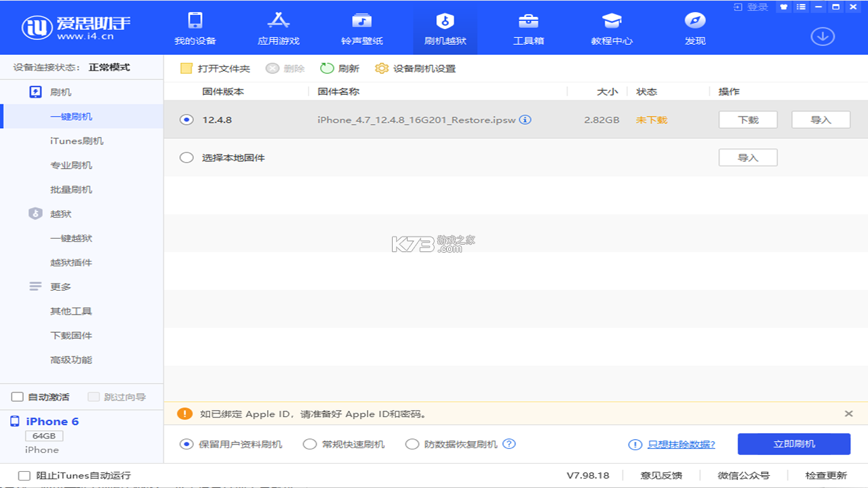Collapse the 刷机 sidebar section
This screenshot has width=868, height=488.
(x=51, y=92)
